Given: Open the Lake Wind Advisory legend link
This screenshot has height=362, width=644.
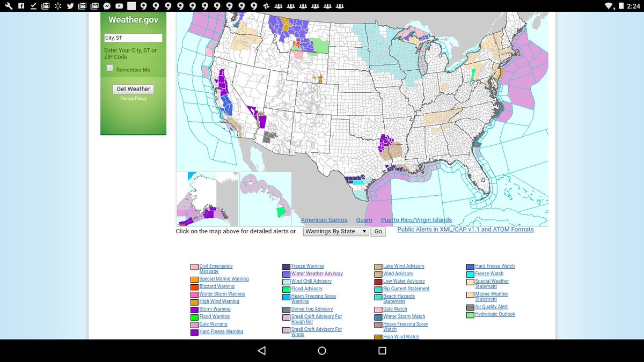Looking at the screenshot, I should (404, 266).
